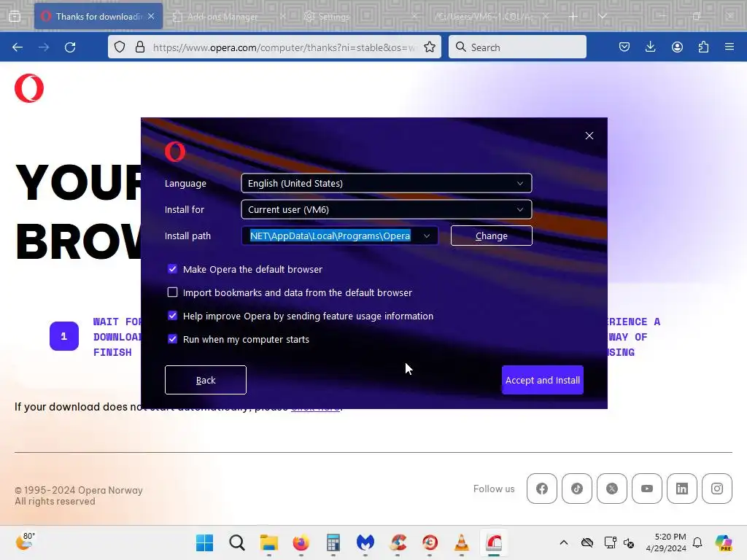The width and height of the screenshot is (747, 560).
Task: Check Import bookmarks and data option
Action: tap(172, 292)
